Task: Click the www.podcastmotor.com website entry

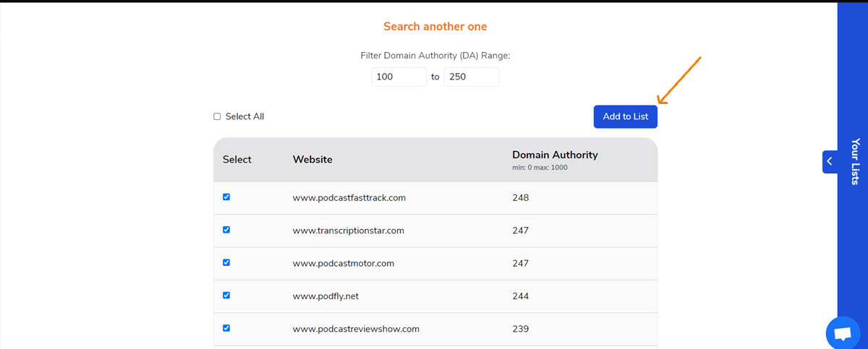Action: tap(343, 263)
